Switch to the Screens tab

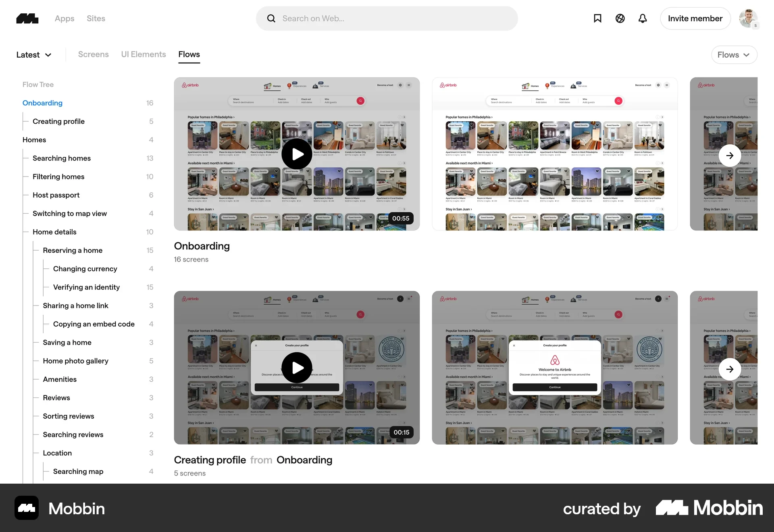tap(93, 54)
